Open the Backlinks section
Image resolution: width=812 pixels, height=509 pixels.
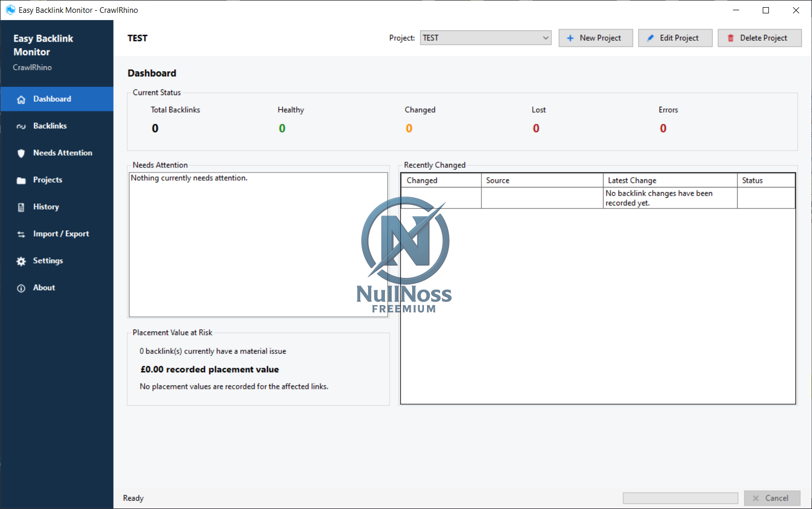coord(57,126)
